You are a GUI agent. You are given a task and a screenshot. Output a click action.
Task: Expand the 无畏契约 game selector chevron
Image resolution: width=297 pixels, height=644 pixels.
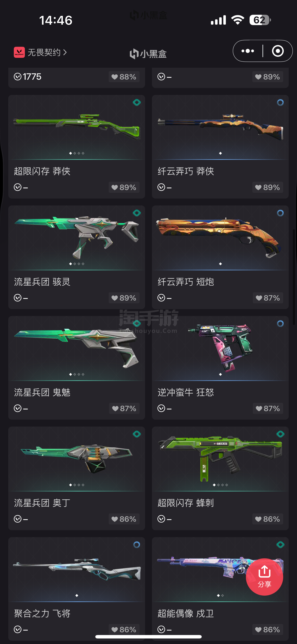[x=65, y=52]
